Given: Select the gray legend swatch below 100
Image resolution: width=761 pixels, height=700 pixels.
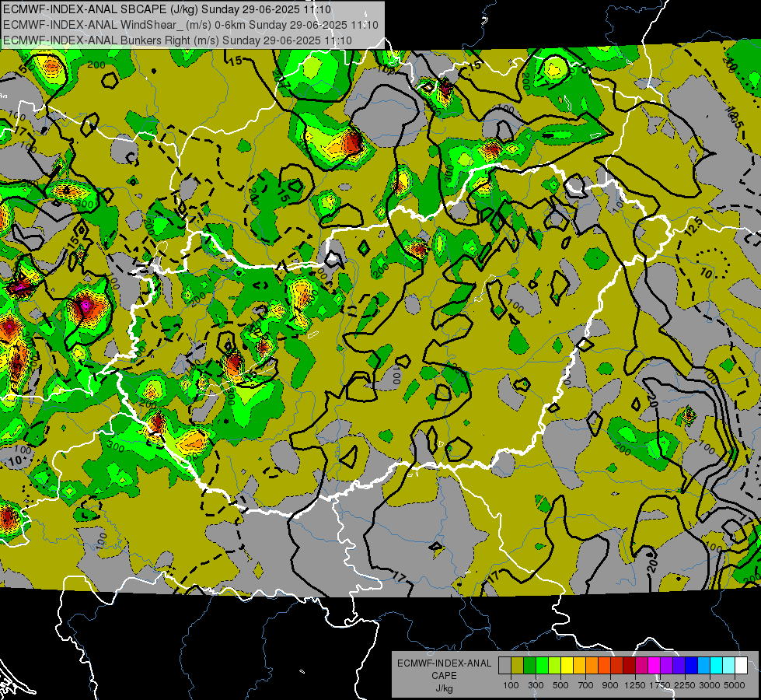Looking at the screenshot, I should tap(504, 666).
